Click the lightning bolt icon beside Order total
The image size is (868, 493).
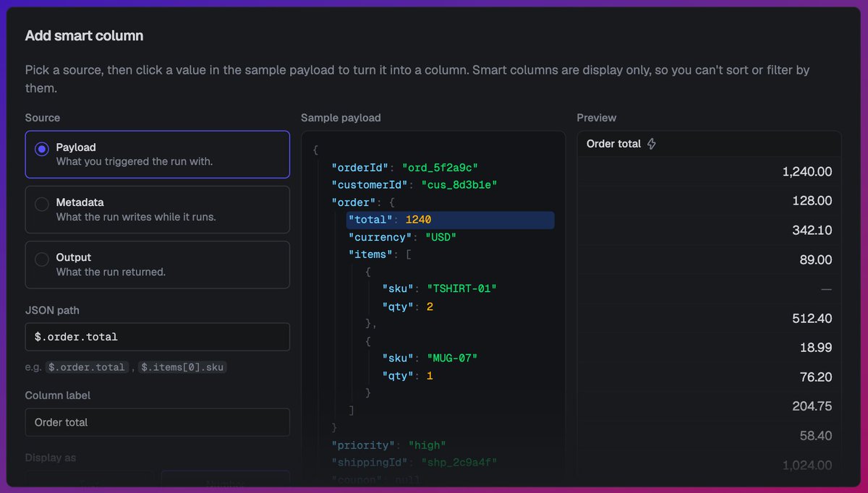tap(651, 144)
